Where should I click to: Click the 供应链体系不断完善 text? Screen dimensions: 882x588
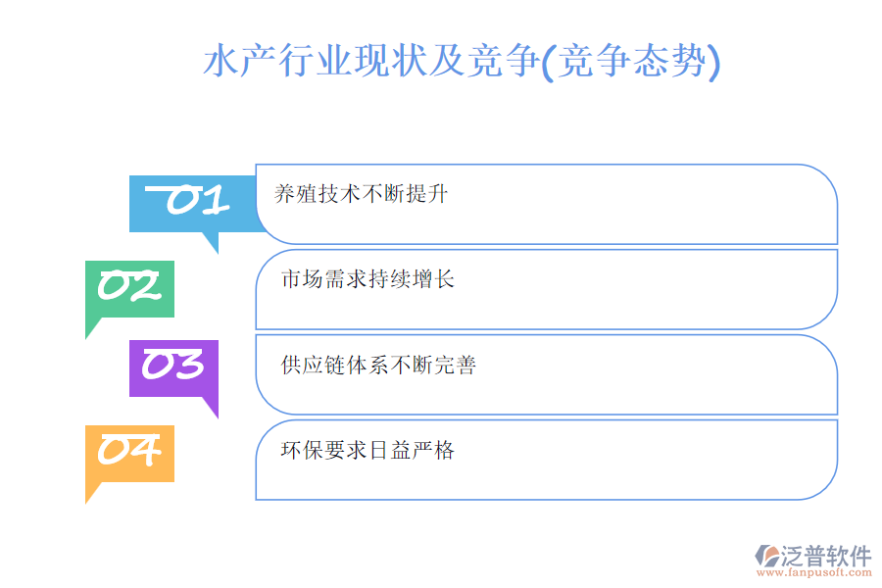[x=378, y=366]
